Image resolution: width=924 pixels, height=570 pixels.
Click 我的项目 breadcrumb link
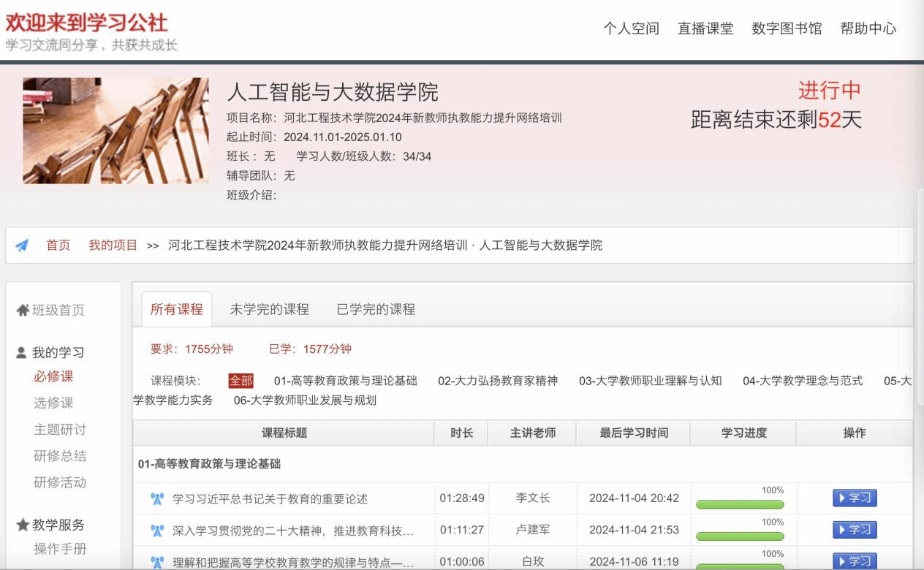[113, 246]
